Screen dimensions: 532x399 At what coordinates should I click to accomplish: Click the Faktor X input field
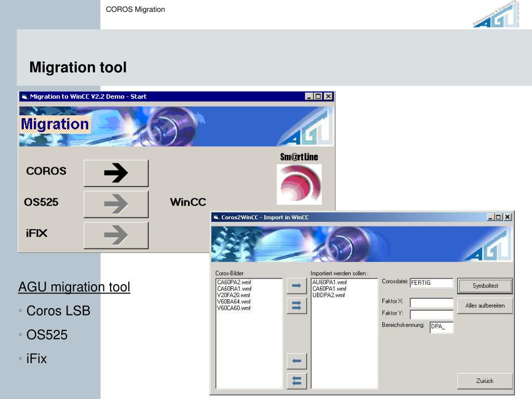coord(431,303)
